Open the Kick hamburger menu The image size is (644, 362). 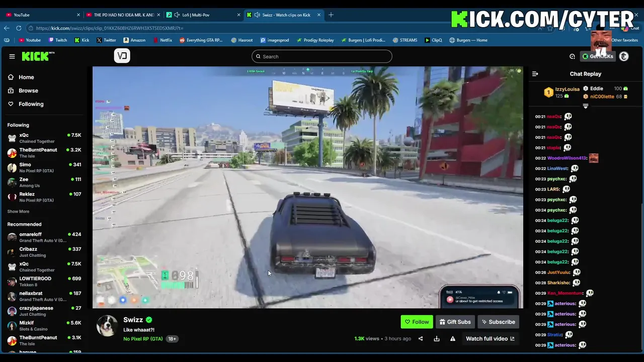12,56
